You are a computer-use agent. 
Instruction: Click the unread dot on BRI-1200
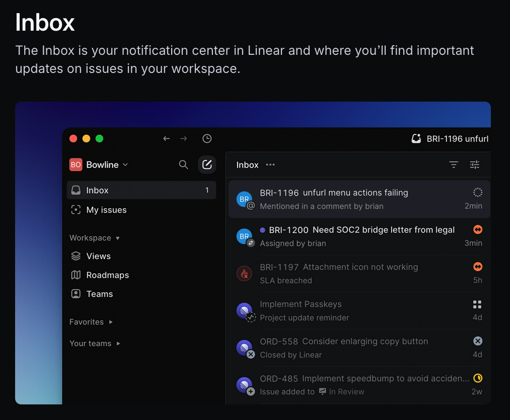262,230
